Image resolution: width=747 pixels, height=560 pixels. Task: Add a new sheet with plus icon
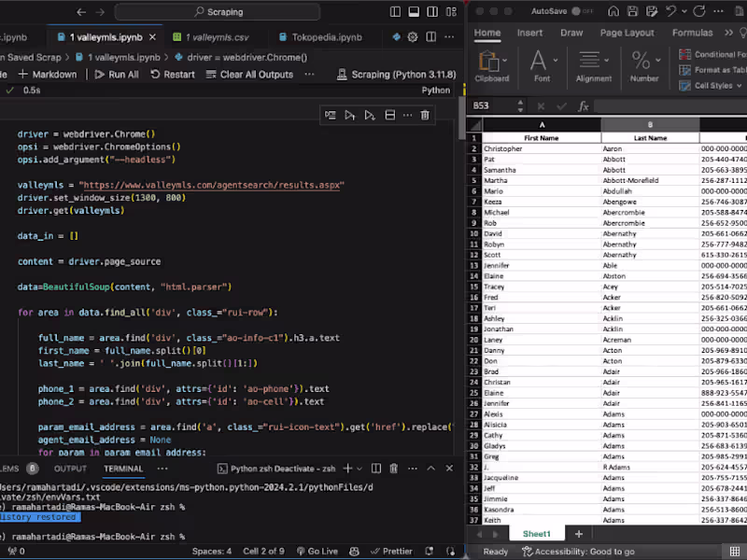pos(578,534)
